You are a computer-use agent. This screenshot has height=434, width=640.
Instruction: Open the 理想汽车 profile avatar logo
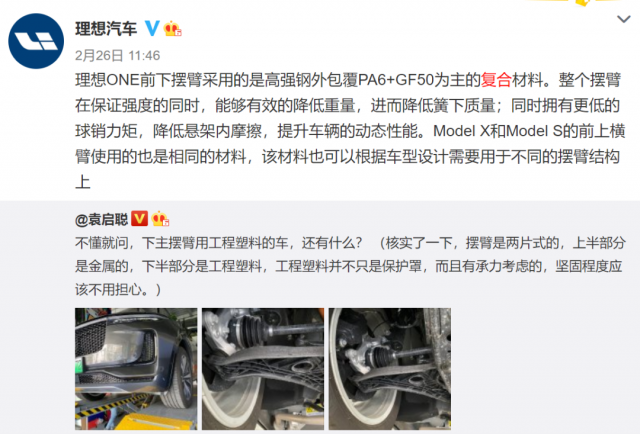36,41
